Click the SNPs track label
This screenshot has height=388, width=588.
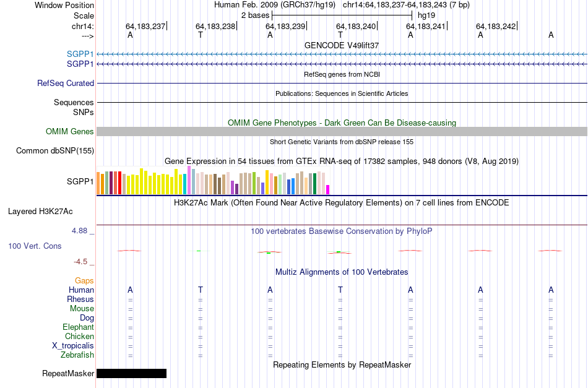click(x=84, y=112)
